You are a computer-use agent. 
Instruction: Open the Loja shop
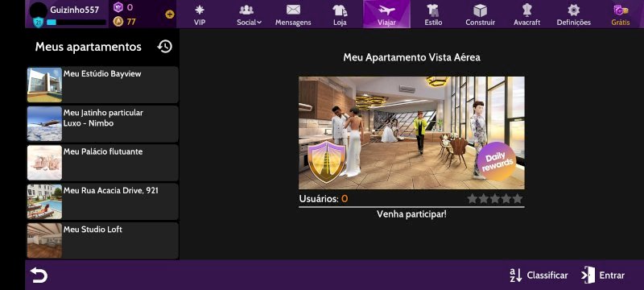(x=340, y=14)
